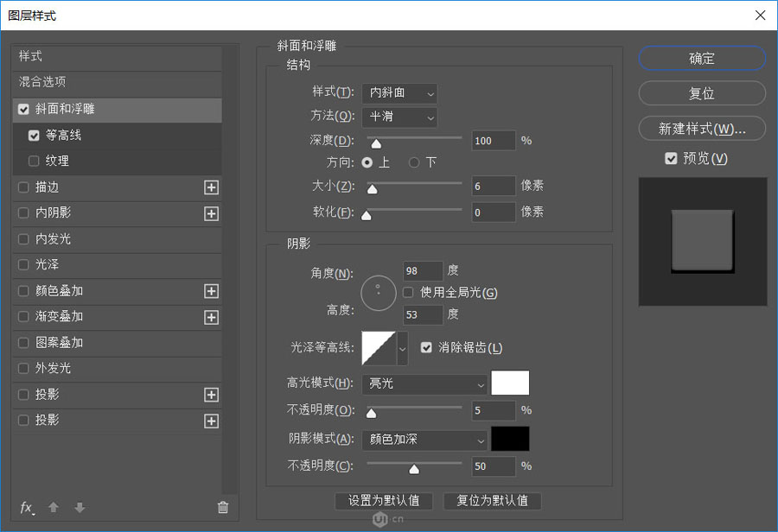Open the gloss contour thumbnail picker
The width and height of the screenshot is (778, 532).
(x=377, y=347)
